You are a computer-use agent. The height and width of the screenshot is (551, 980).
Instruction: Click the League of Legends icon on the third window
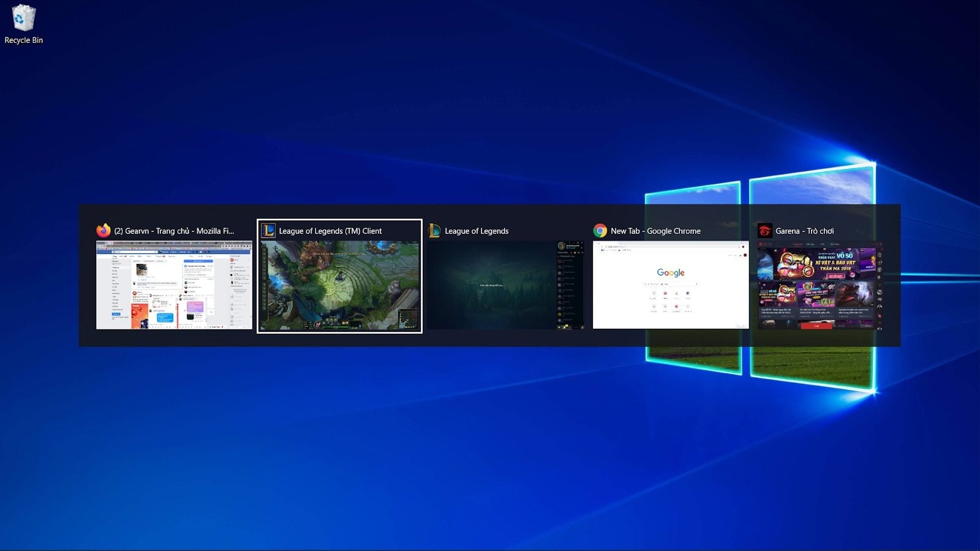tap(435, 231)
